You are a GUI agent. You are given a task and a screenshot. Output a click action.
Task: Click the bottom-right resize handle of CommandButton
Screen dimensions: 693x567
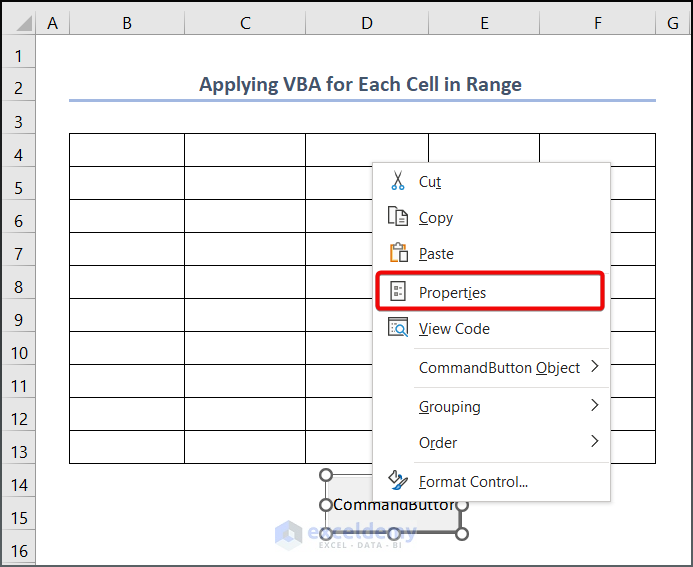coord(462,534)
